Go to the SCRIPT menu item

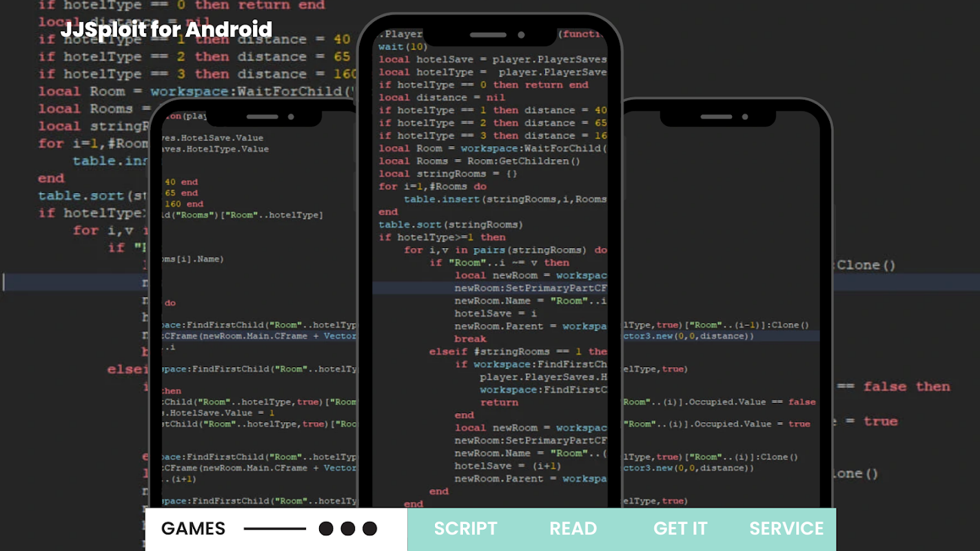(x=465, y=528)
